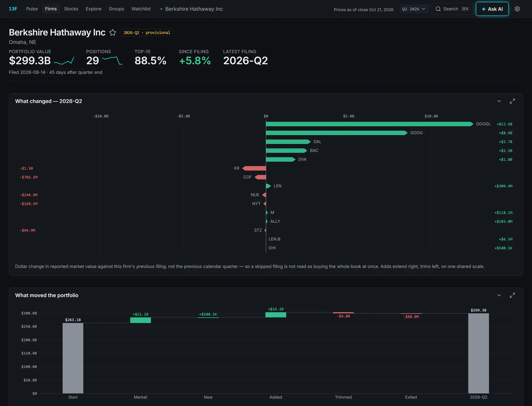Click the Berkshire Hathaway Inc breadcrumb
The height and width of the screenshot is (406, 532).
coord(194,9)
